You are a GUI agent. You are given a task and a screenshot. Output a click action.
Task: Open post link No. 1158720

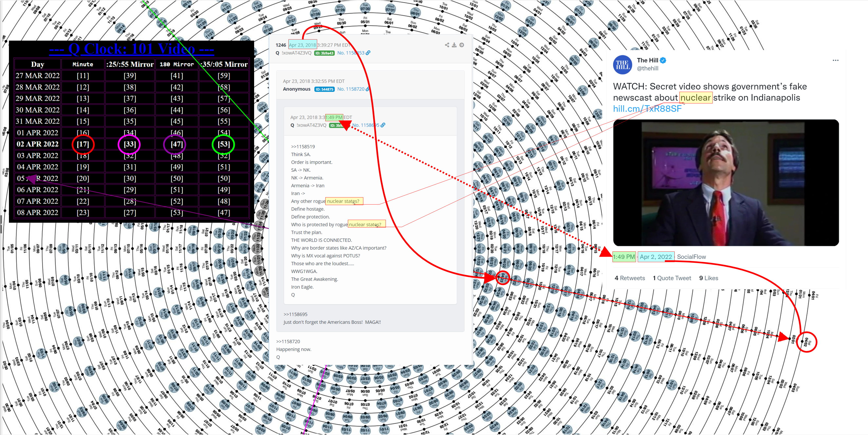click(x=351, y=89)
